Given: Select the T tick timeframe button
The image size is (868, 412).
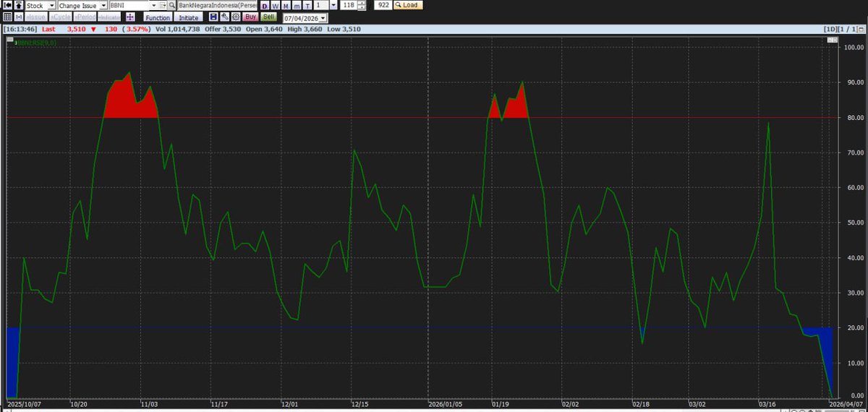Looking at the screenshot, I should 307,6.
